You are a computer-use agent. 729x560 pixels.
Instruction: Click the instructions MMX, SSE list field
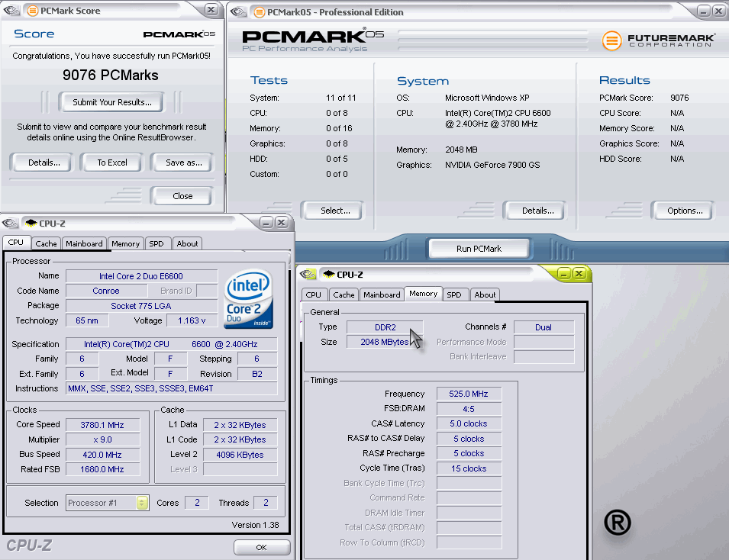tap(171, 388)
